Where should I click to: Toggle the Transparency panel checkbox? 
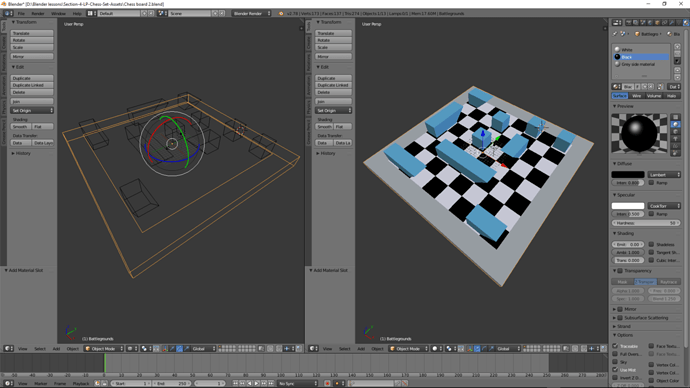coord(620,271)
